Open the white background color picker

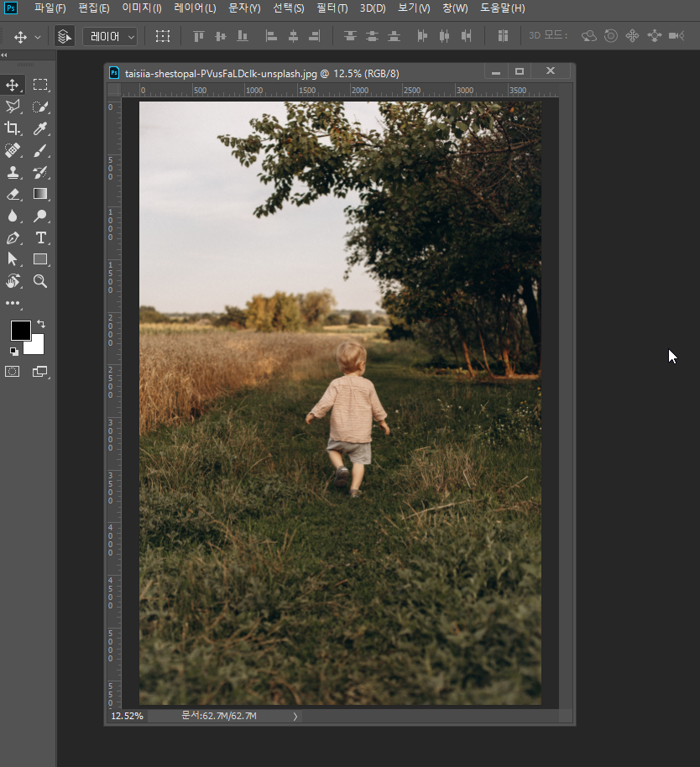(x=37, y=347)
